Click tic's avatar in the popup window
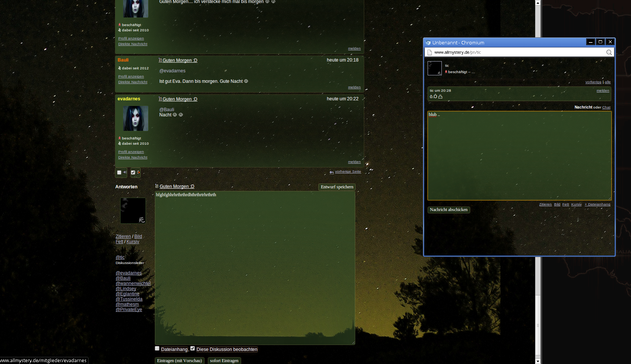Screen dimensions: 631x364 (434, 68)
